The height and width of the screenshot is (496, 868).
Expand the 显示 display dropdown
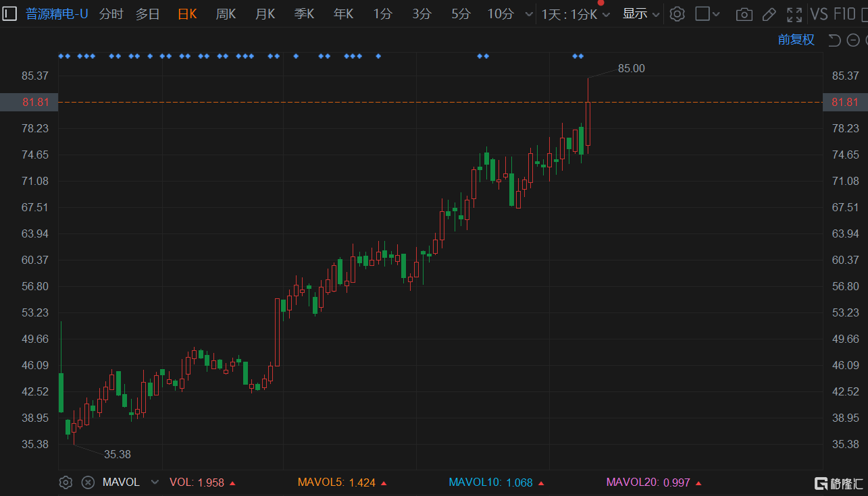640,14
